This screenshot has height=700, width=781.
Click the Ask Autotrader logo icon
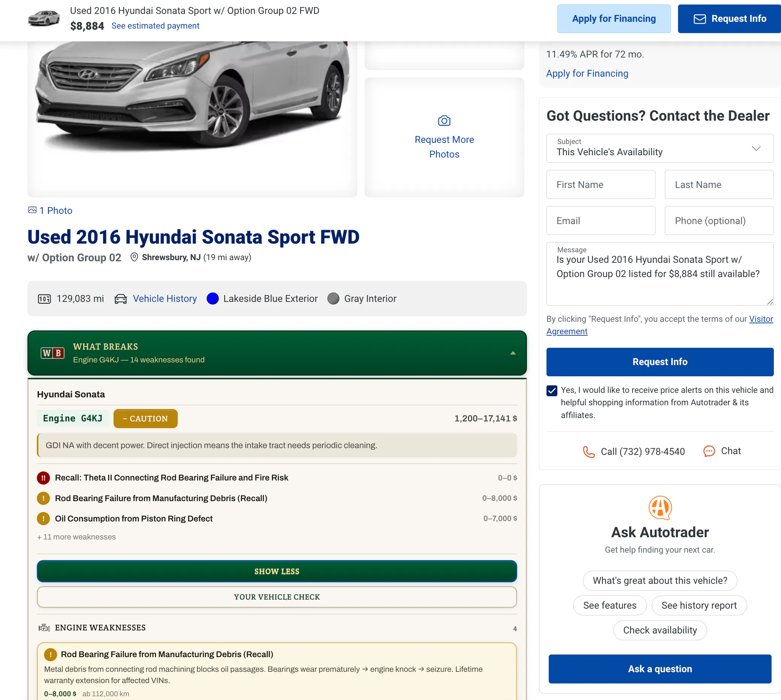point(660,508)
